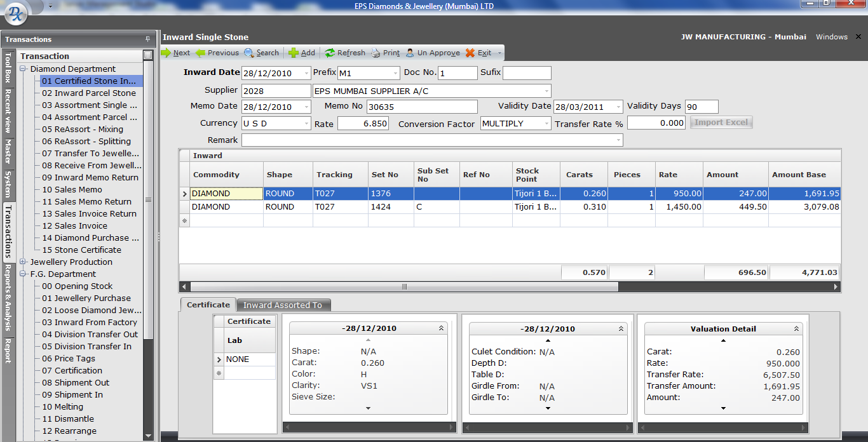This screenshot has height=442, width=868.
Task: Open the Currency U S D dropdown
Action: point(307,123)
